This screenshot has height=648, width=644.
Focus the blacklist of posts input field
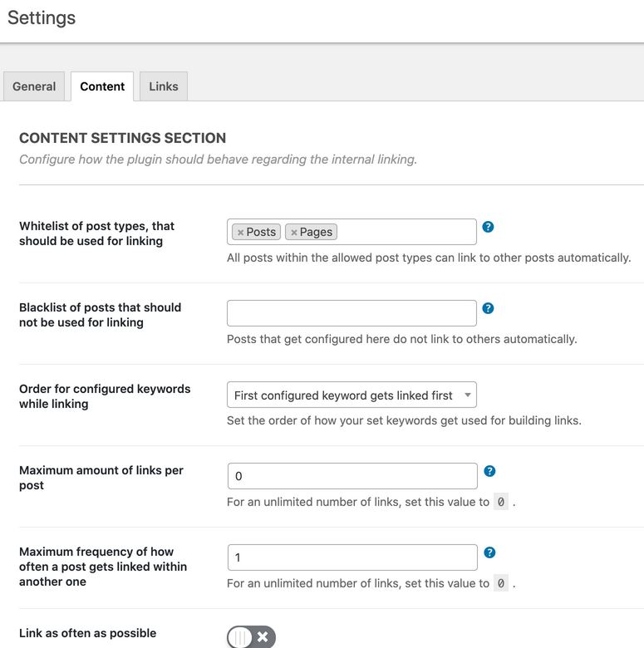[351, 313]
